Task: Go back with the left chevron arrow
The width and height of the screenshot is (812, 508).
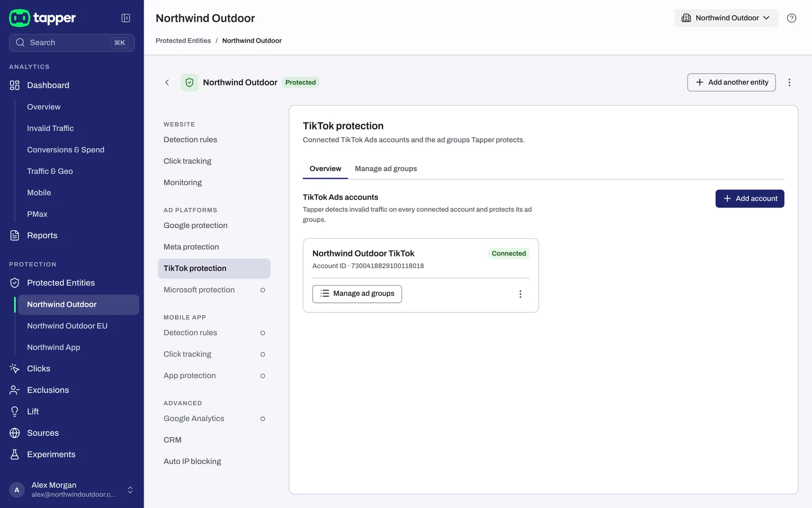Action: (x=167, y=82)
